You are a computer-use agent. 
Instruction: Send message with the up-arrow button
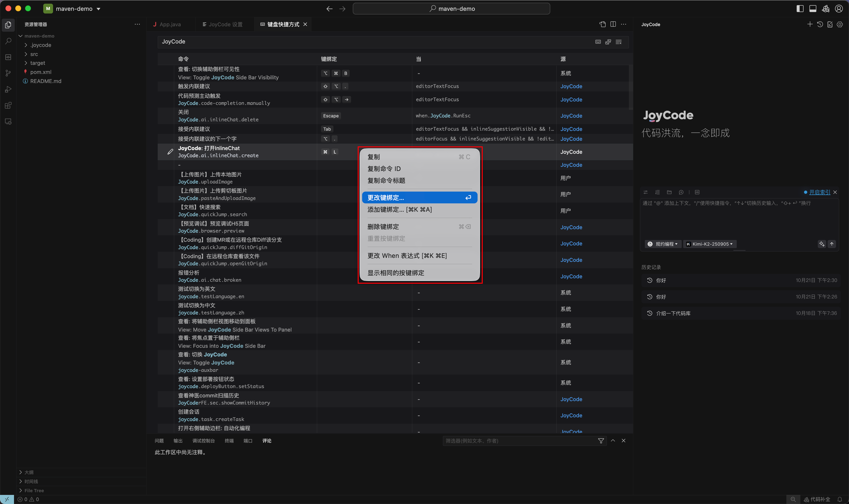[832, 244]
